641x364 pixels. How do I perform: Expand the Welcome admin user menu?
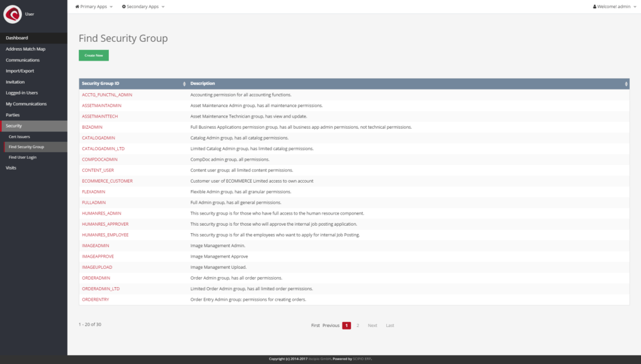(613, 6)
